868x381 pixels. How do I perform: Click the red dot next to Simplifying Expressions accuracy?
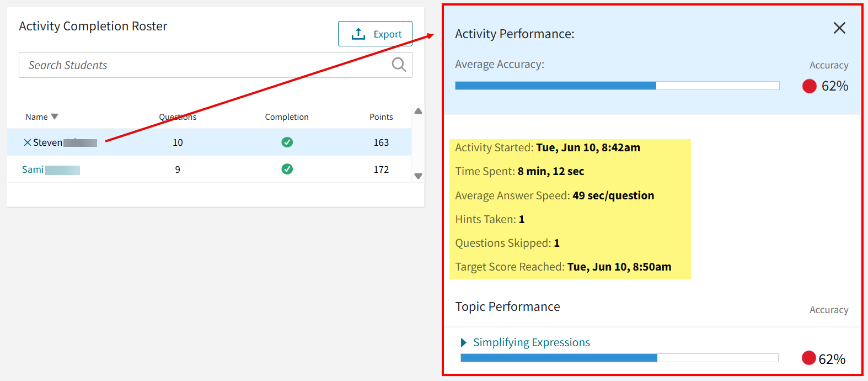(808, 358)
